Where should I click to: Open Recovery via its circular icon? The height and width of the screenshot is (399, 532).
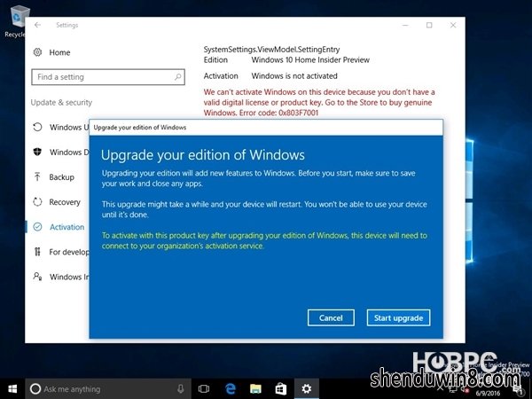point(37,202)
